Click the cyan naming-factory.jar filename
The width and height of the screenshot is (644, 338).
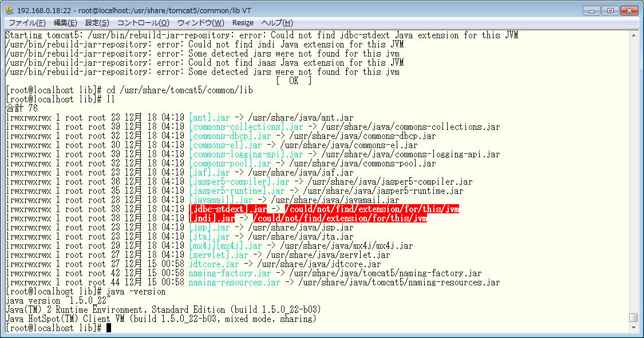pos(230,273)
